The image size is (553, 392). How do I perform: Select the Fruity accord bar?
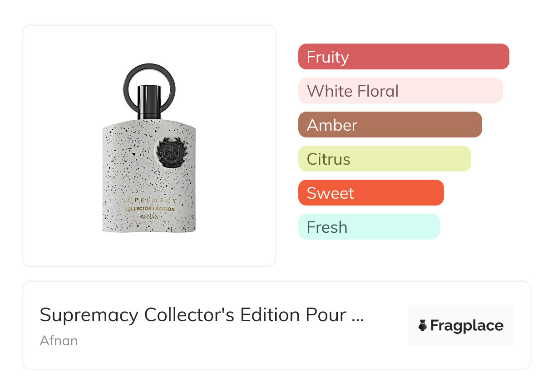(x=404, y=57)
